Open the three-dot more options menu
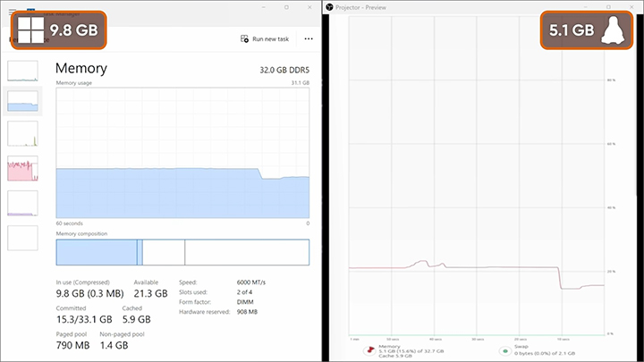644x362 pixels. (309, 39)
